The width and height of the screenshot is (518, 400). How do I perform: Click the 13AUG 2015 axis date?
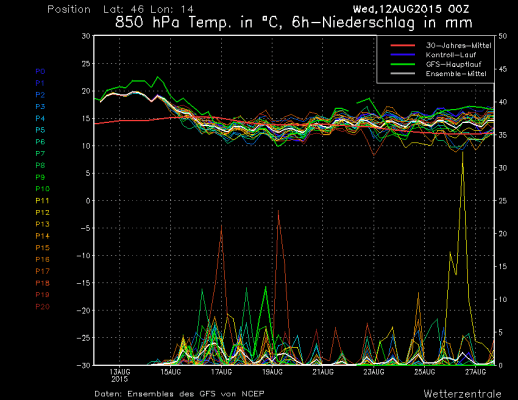coord(120,375)
